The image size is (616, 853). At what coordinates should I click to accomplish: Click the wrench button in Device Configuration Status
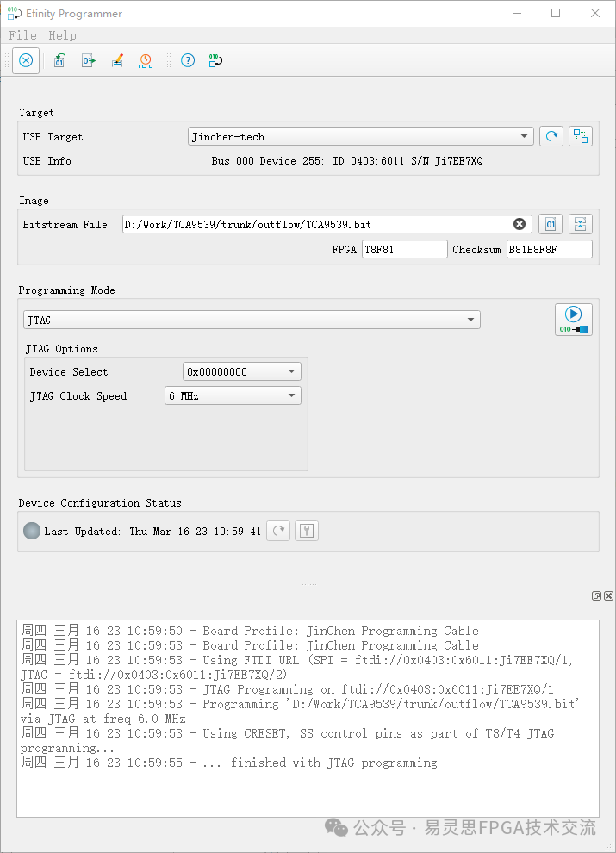point(307,531)
